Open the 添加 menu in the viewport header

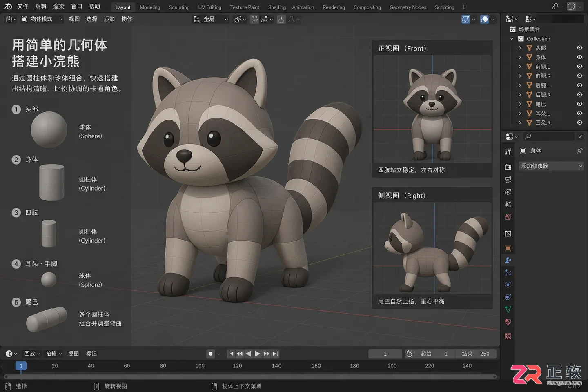click(109, 19)
